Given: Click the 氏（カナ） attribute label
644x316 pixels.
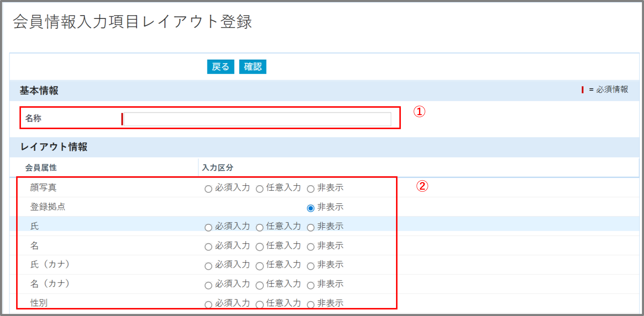Looking at the screenshot, I should [x=50, y=264].
